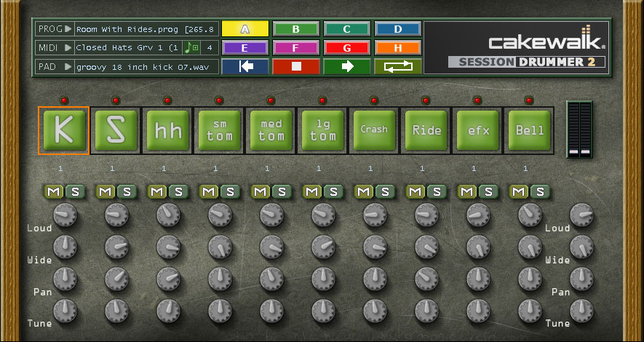Click the efx drum pad
The width and height of the screenshot is (644, 342).
coord(478,130)
